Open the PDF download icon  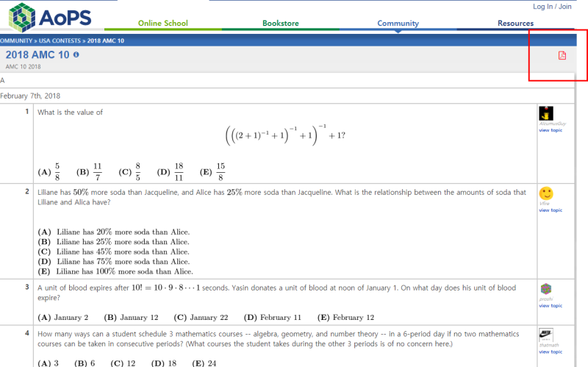point(562,56)
